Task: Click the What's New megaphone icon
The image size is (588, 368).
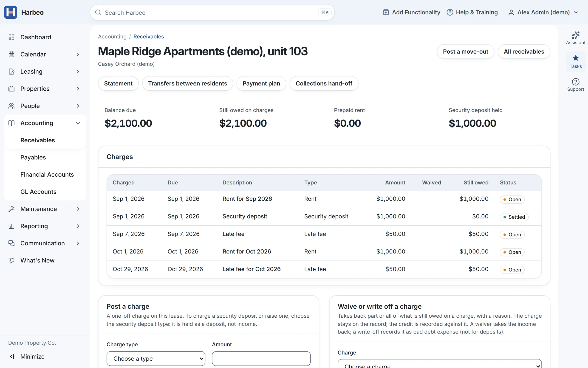Action: click(x=11, y=260)
